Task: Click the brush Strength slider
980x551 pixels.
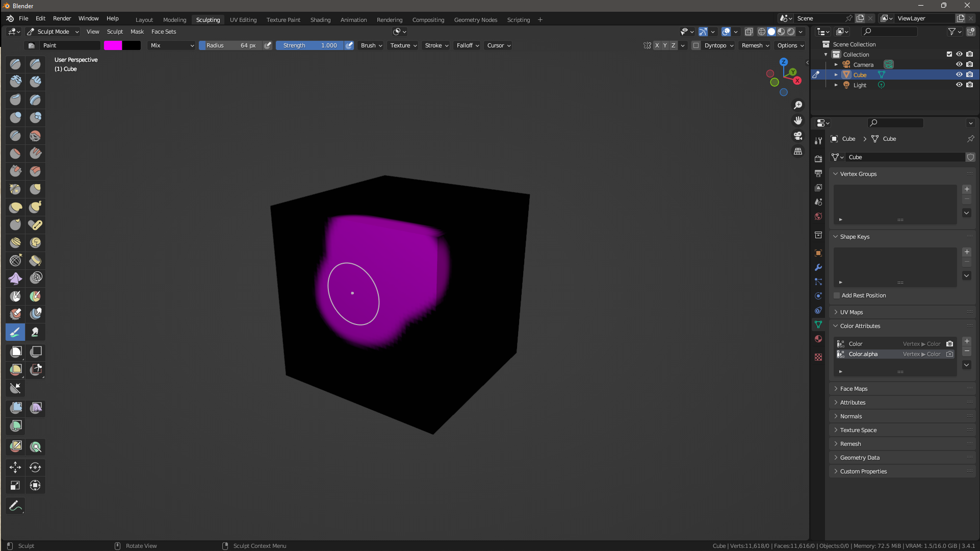Action: point(310,45)
